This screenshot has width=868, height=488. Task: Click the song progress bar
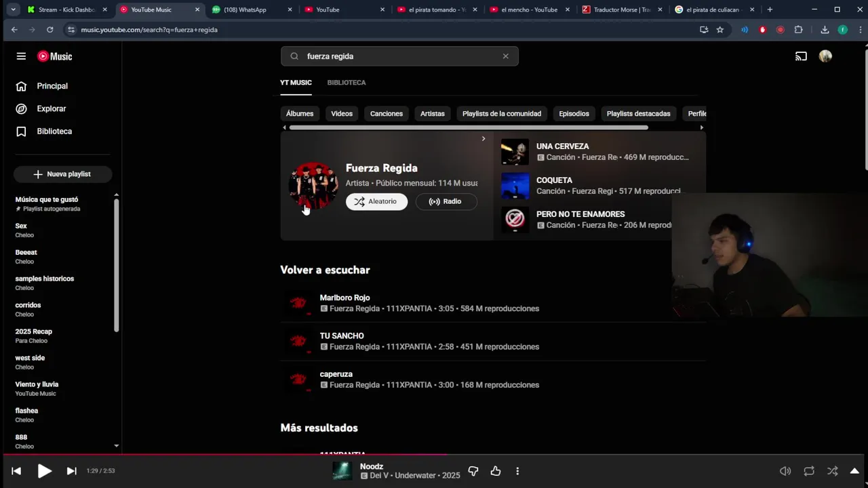click(x=434, y=455)
